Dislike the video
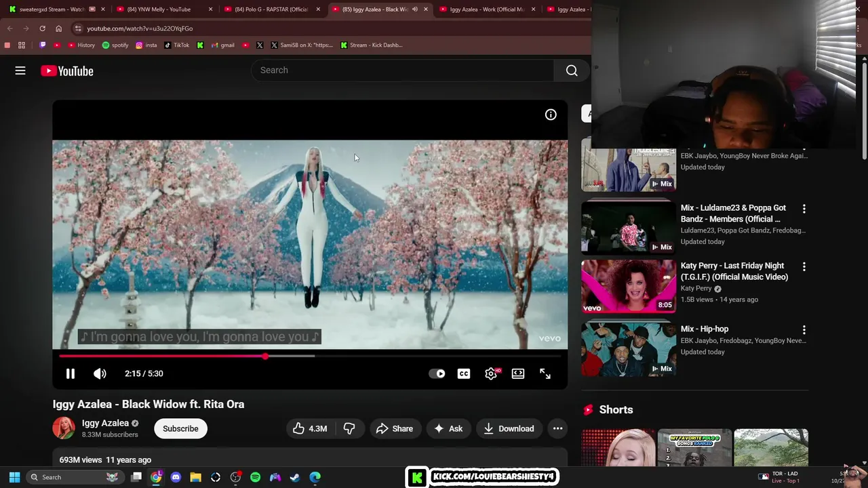Viewport: 868px width, 488px height. click(x=349, y=428)
